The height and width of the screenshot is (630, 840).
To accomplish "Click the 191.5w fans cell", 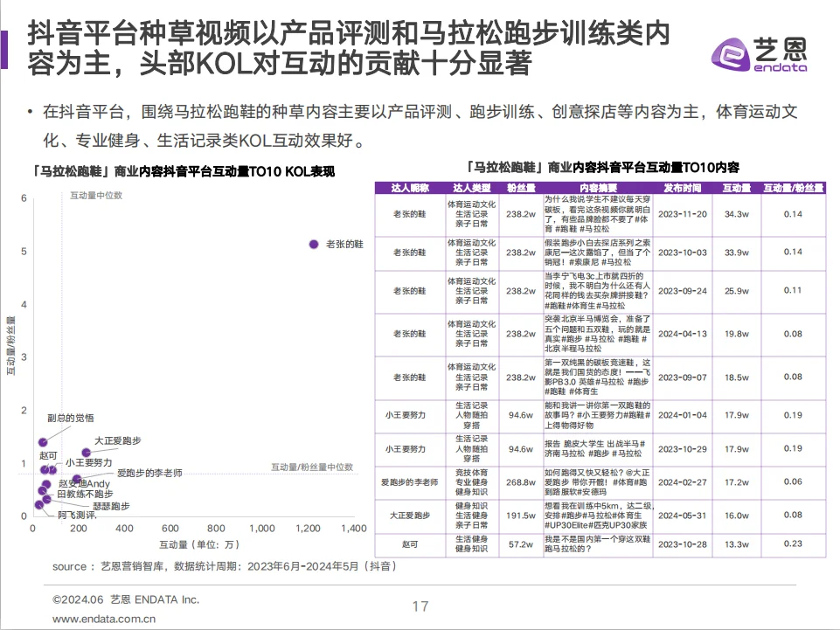I will (521, 516).
